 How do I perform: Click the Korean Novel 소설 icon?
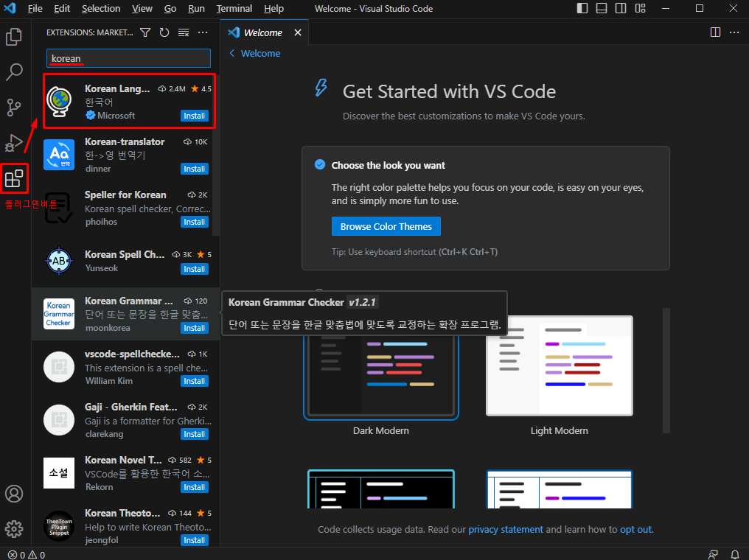tap(59, 472)
